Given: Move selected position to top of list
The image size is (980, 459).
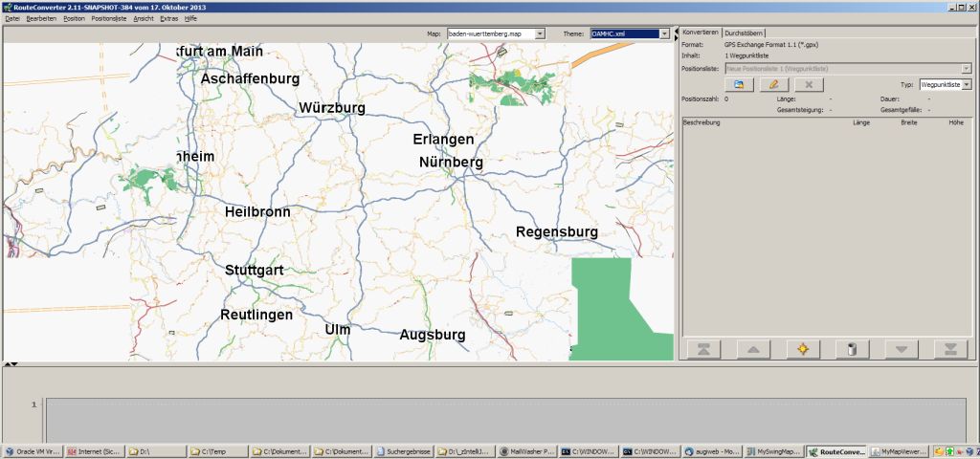Looking at the screenshot, I should (x=702, y=349).
